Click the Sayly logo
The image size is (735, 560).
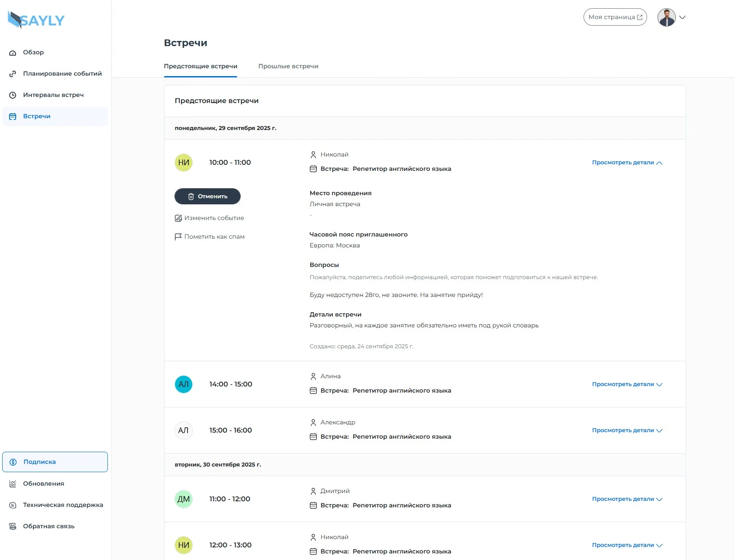tap(36, 20)
